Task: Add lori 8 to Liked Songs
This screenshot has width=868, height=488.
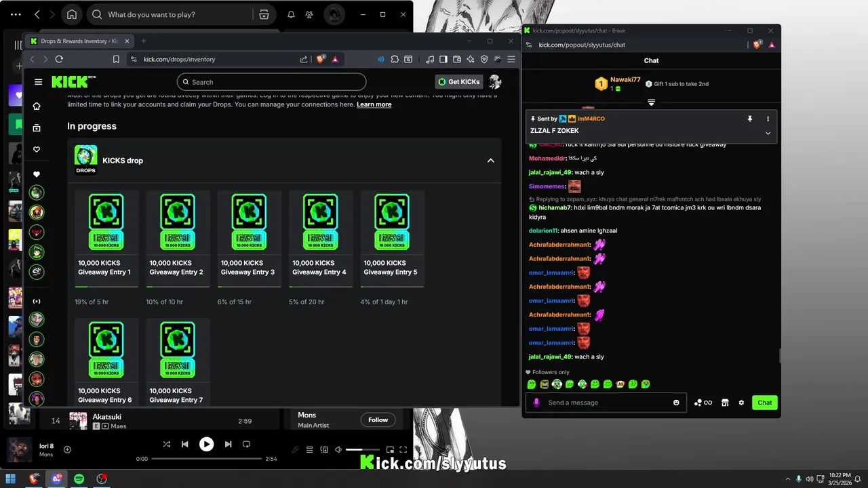Action: 67,449
